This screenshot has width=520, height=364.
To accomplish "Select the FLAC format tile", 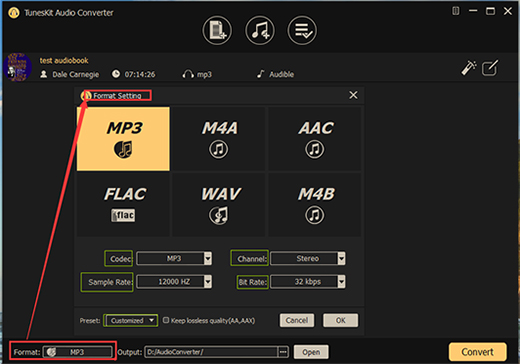I will (123, 205).
